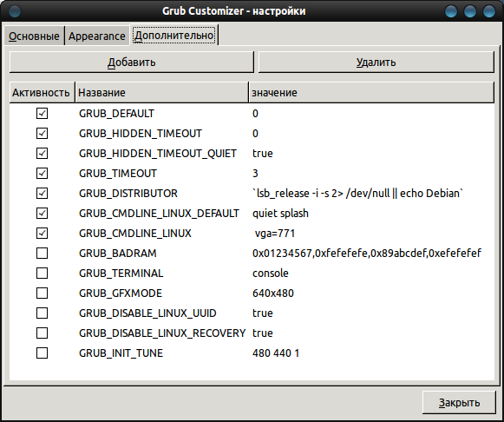Sort by the Активность column header
This screenshot has height=422, width=504.
click(42, 93)
